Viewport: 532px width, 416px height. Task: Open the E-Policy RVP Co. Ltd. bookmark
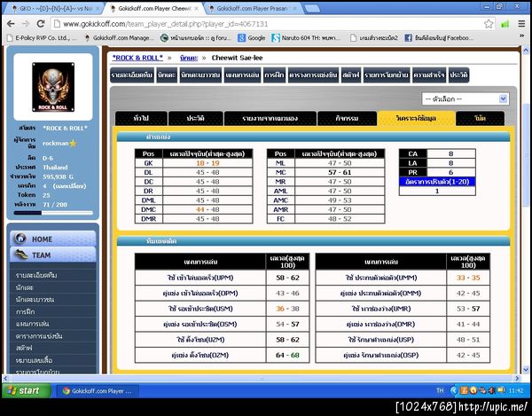tap(43, 38)
